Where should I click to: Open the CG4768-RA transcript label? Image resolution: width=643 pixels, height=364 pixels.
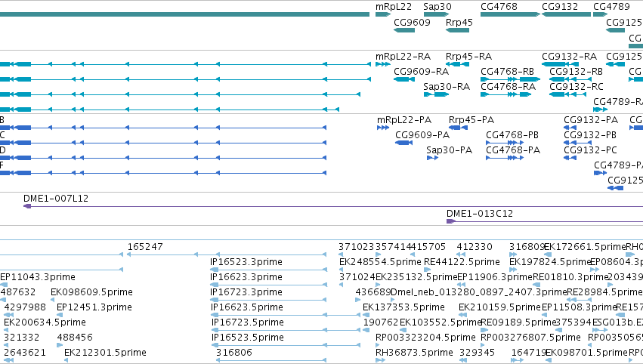click(x=508, y=87)
